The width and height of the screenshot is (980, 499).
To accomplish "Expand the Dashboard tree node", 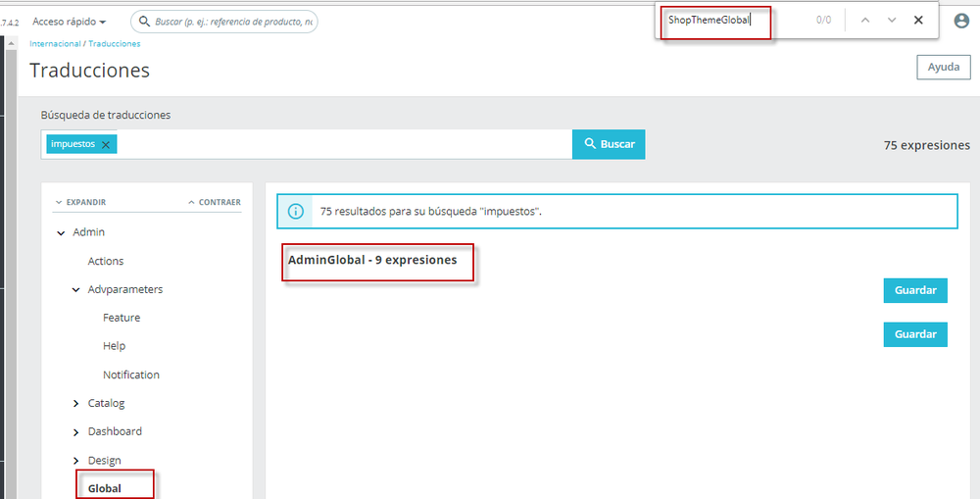I will click(75, 432).
